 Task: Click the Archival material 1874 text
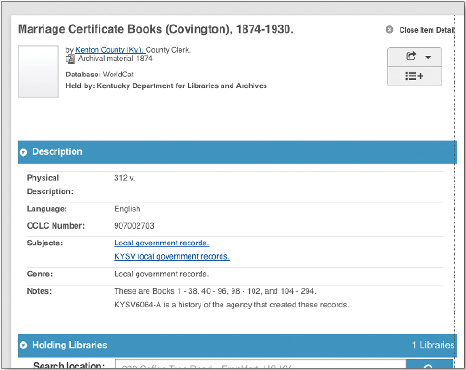click(115, 59)
